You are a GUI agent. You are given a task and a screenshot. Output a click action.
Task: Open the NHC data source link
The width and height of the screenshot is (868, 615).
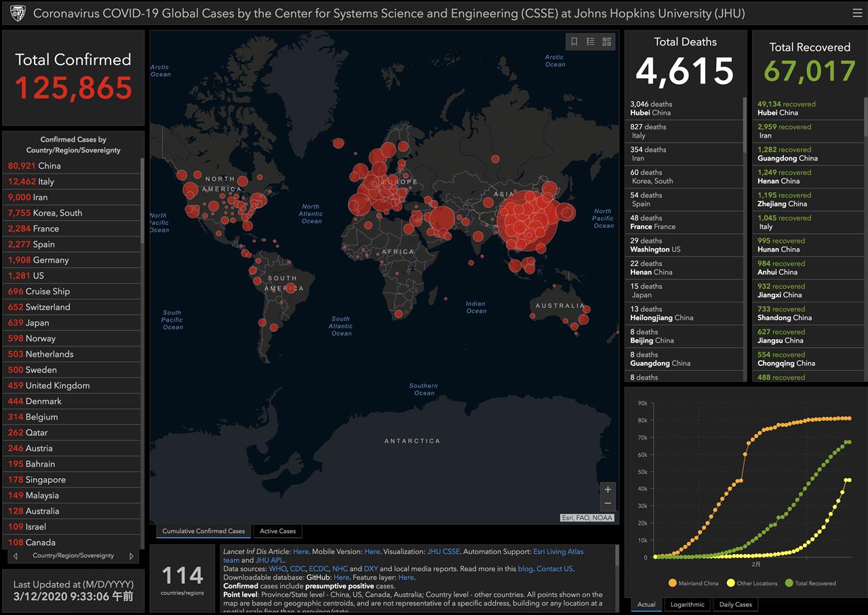(x=340, y=569)
